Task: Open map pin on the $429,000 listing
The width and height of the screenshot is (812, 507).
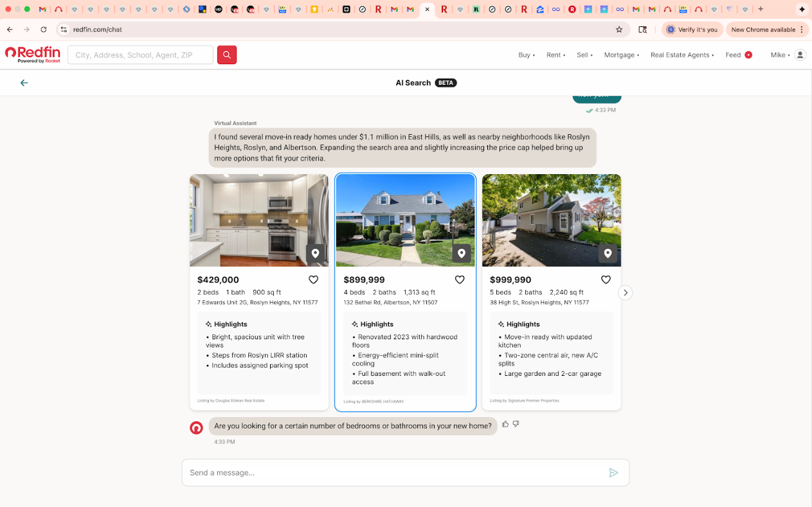Action: [x=315, y=253]
